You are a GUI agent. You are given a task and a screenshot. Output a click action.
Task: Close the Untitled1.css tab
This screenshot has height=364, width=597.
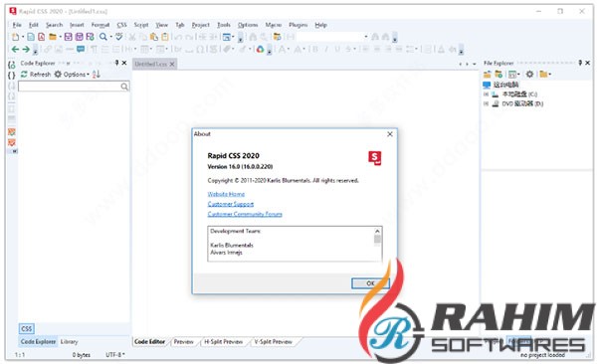click(172, 64)
